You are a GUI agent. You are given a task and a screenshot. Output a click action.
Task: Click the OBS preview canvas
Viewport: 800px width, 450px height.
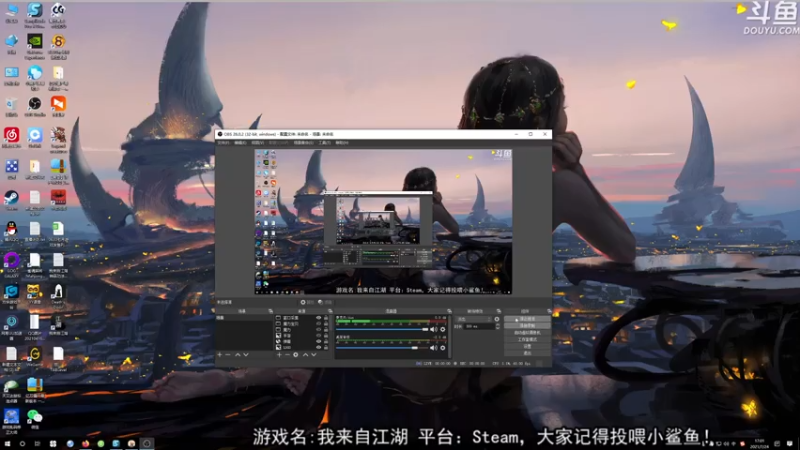pyautogui.click(x=383, y=221)
